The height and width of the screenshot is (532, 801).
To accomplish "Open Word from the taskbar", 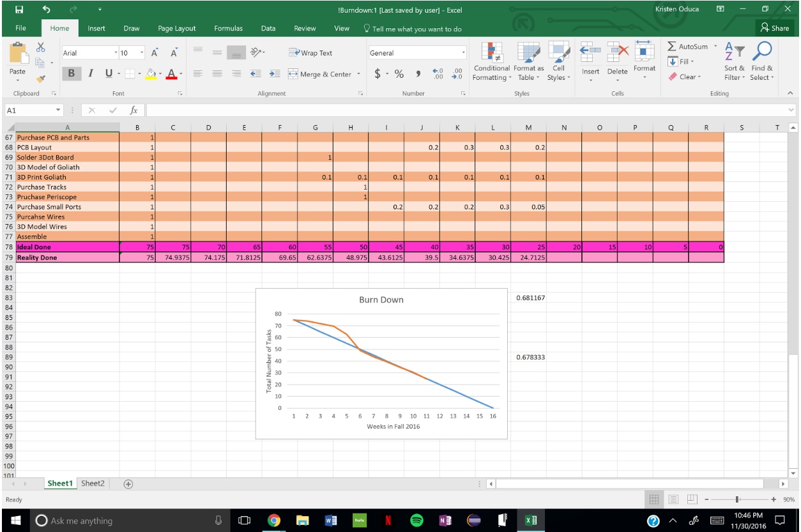I will pos(331,521).
